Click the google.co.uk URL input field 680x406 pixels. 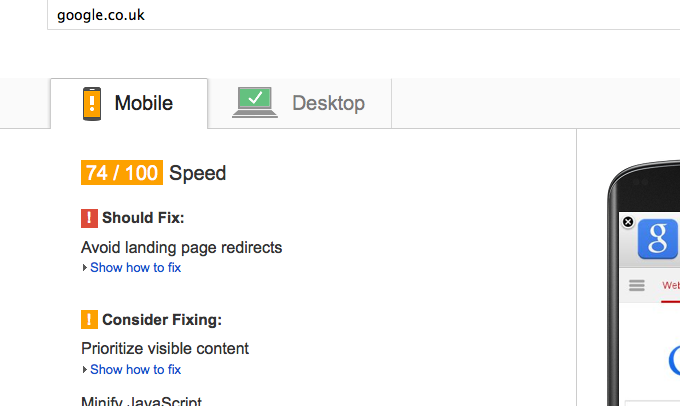[363, 15]
